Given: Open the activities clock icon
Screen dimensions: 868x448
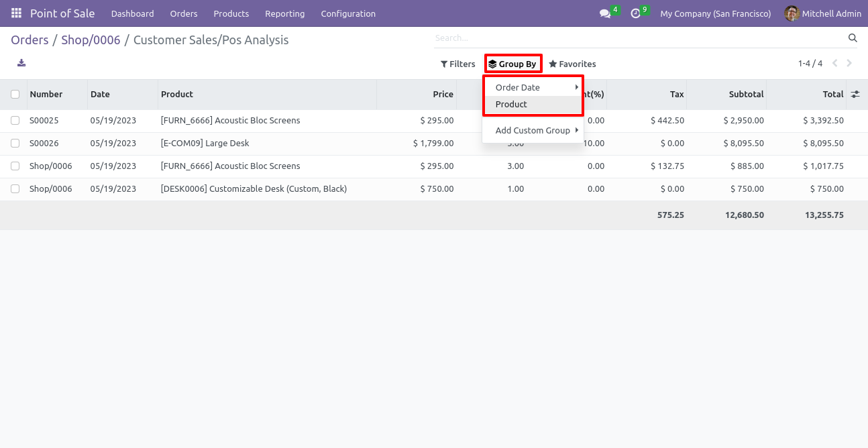Looking at the screenshot, I should pos(635,13).
